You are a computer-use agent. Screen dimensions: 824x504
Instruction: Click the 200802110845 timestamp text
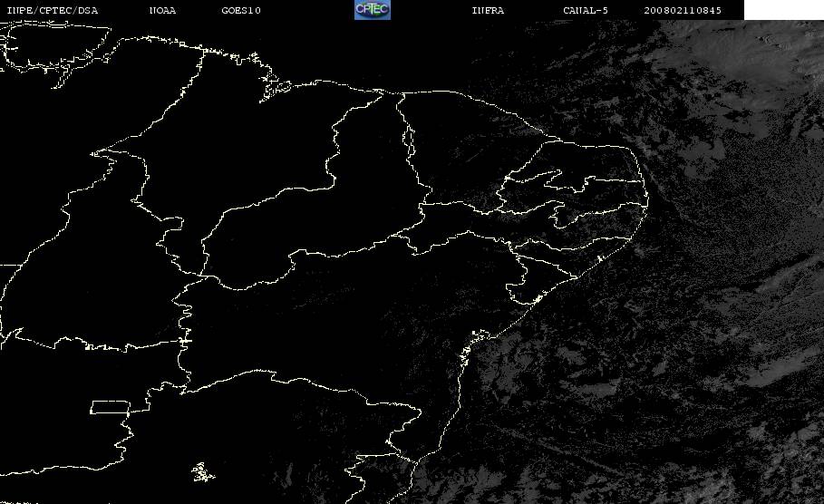click(x=683, y=11)
